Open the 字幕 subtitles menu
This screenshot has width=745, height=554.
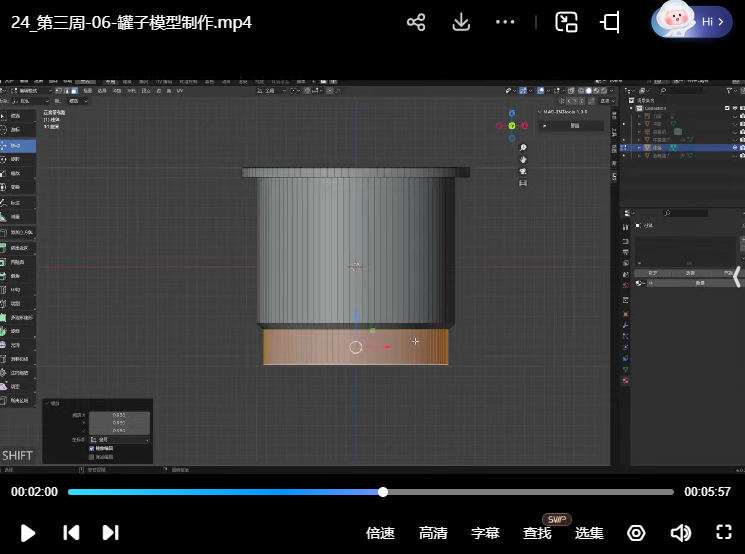click(x=485, y=533)
